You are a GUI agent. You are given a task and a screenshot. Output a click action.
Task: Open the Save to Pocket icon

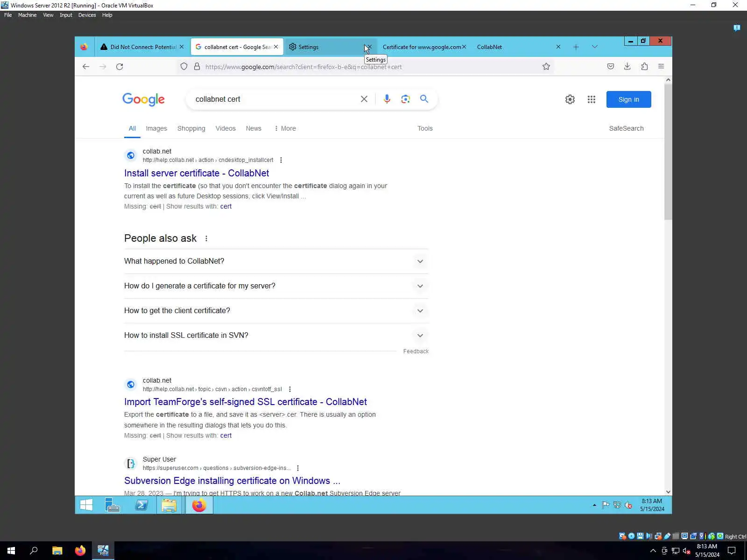611,67
